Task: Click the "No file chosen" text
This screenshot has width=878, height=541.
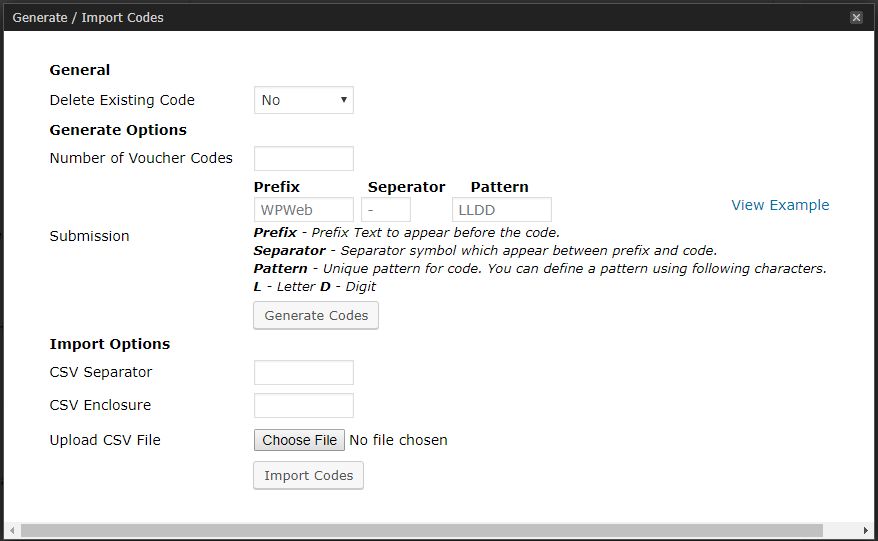Action: 398,440
